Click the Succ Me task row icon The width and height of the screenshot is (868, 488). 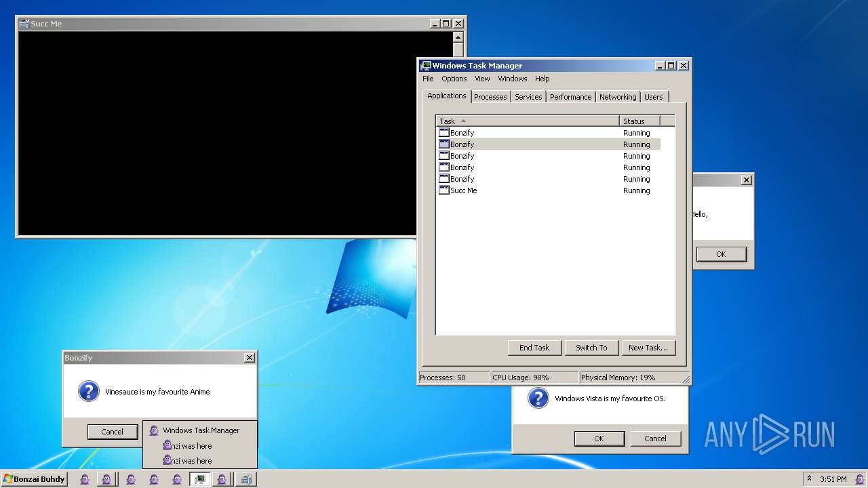tap(444, 190)
